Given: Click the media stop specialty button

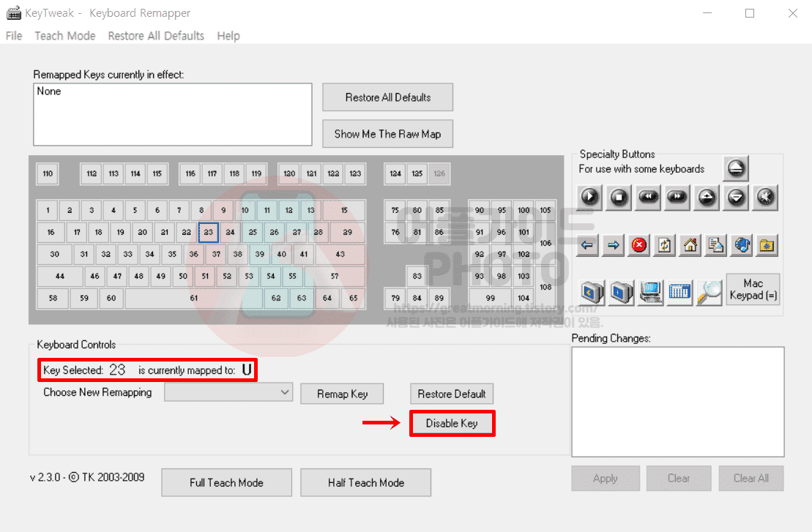Looking at the screenshot, I should (x=619, y=197).
